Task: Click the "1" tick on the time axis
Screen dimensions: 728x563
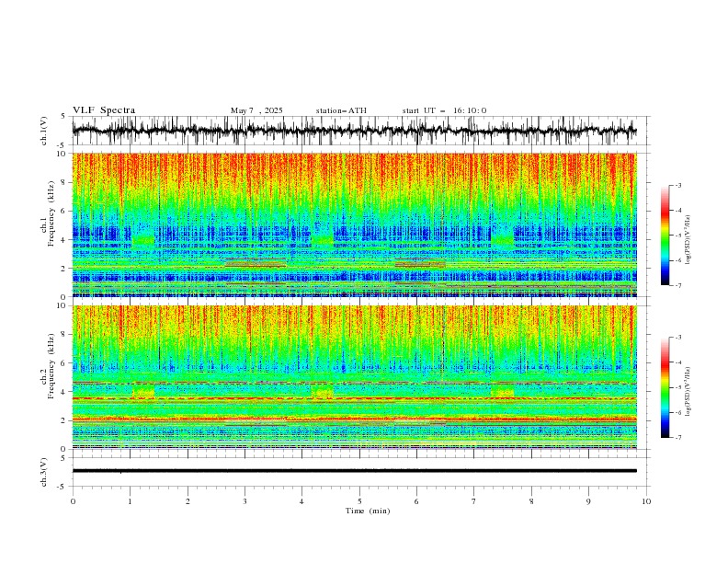Action: point(130,501)
